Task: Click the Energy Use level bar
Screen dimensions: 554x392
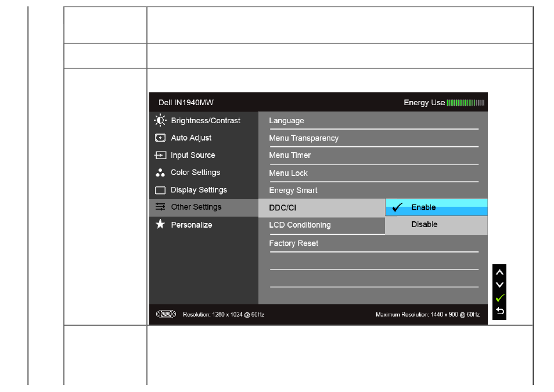Action: (x=465, y=103)
